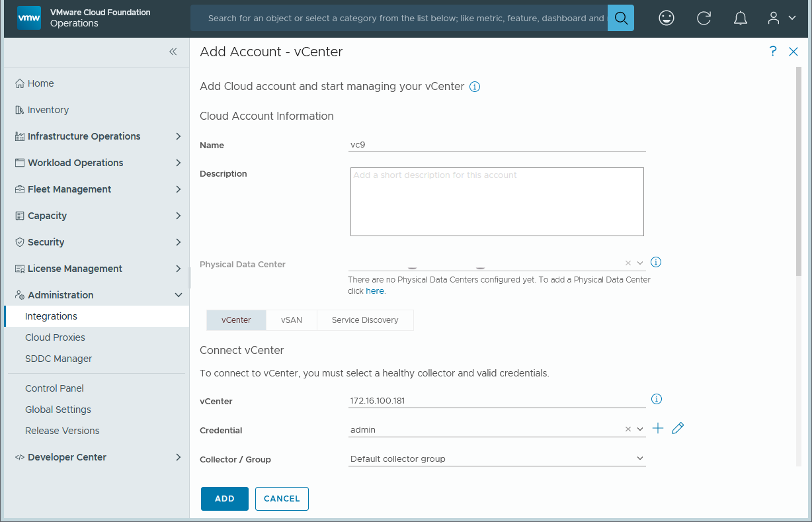Image resolution: width=812 pixels, height=522 pixels.
Task: Open the Credential dropdown arrow
Action: point(640,429)
